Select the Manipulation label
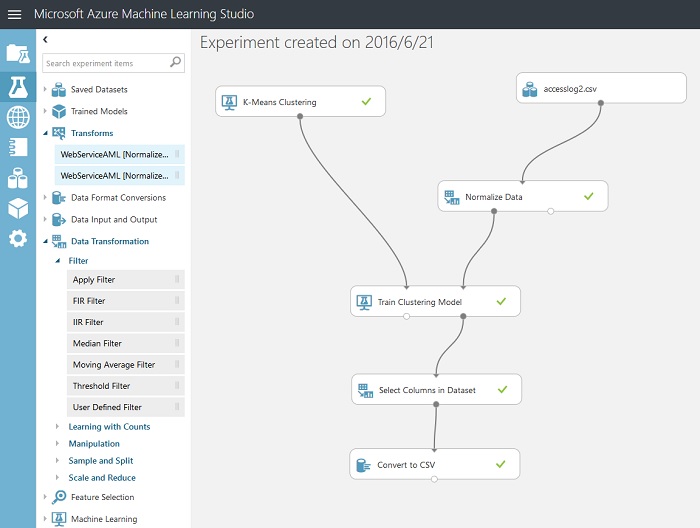 pyautogui.click(x=94, y=444)
